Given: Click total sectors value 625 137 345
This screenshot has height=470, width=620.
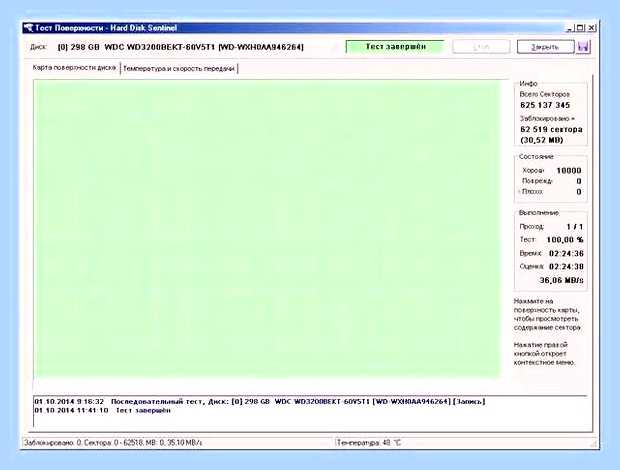Looking at the screenshot, I should 545,105.
